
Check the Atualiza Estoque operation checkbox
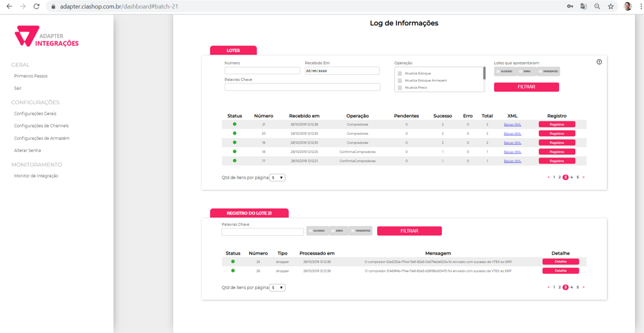tap(400, 74)
